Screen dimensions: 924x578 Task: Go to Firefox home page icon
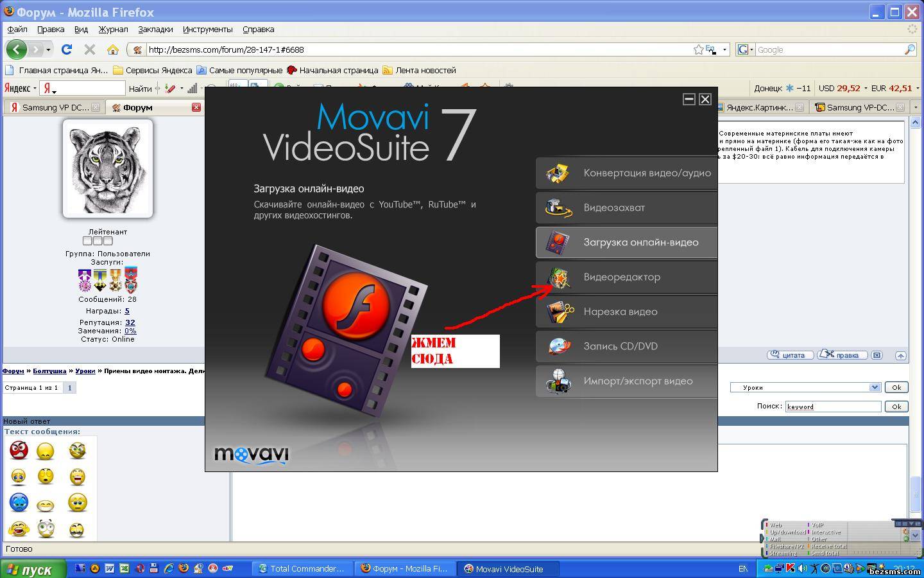(x=113, y=49)
